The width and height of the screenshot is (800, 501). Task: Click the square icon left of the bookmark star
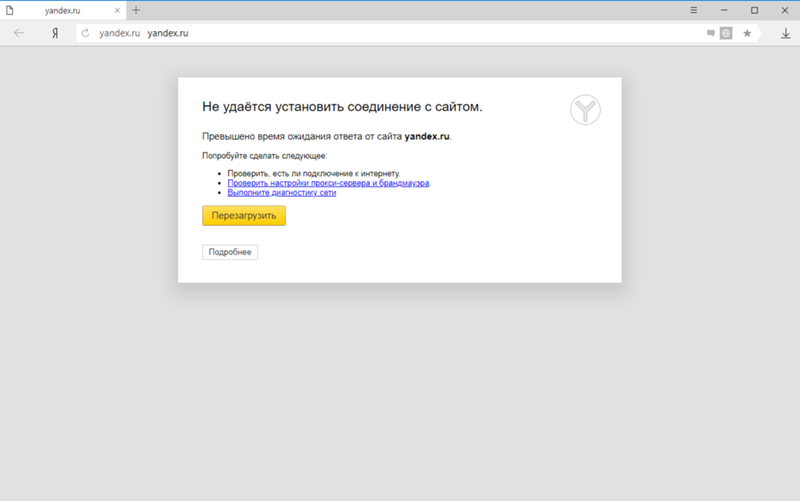coord(726,33)
